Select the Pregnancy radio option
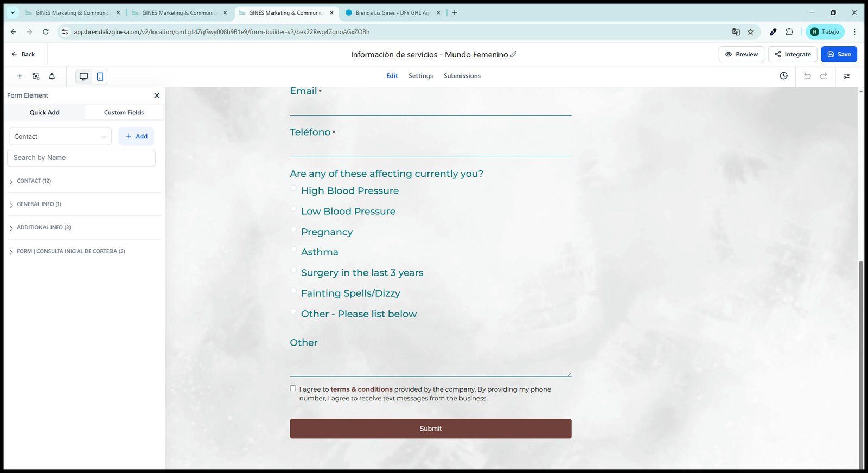Screen dimensions: 868x473 tap(293, 229)
